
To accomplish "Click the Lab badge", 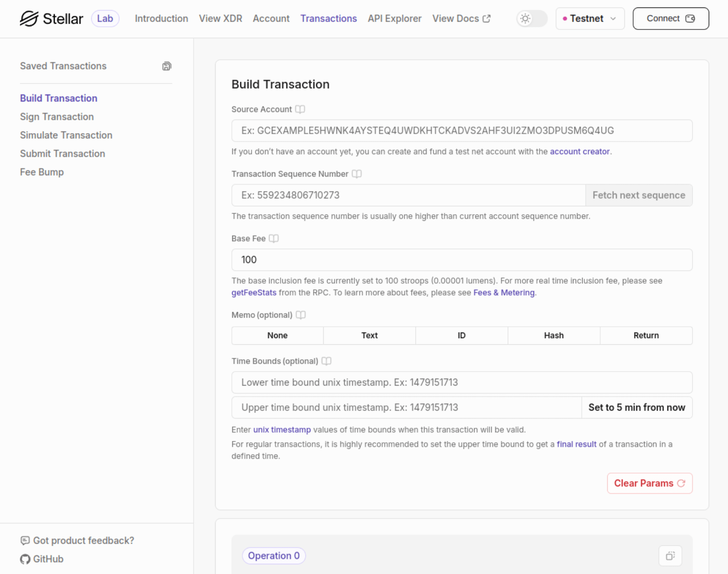I will (105, 18).
